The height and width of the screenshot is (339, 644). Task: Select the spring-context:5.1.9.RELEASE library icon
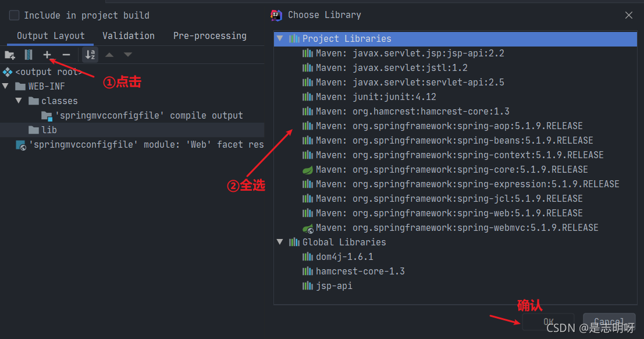pos(308,155)
